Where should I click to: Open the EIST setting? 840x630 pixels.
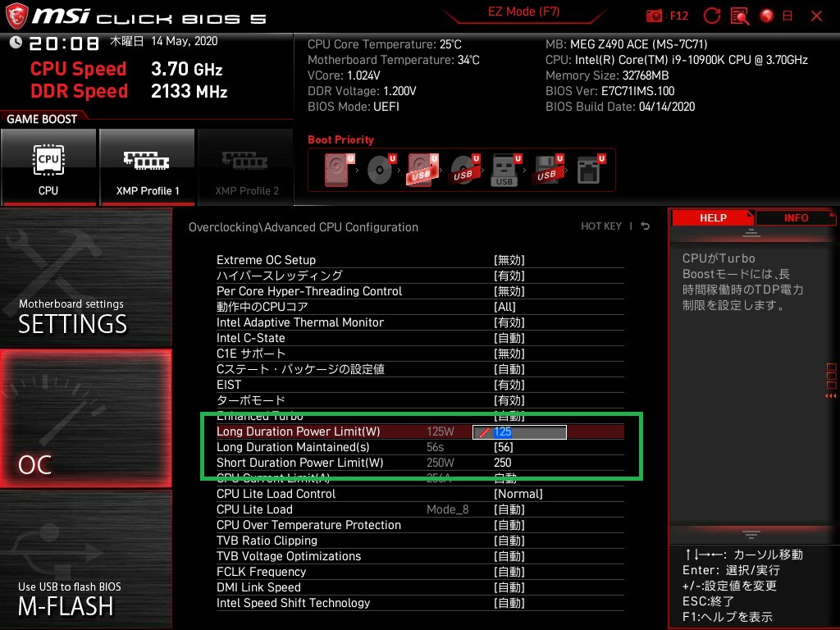[420, 385]
